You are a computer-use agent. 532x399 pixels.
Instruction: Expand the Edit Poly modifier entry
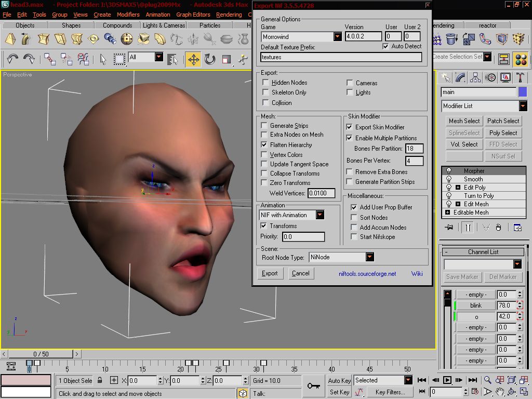[458, 187]
